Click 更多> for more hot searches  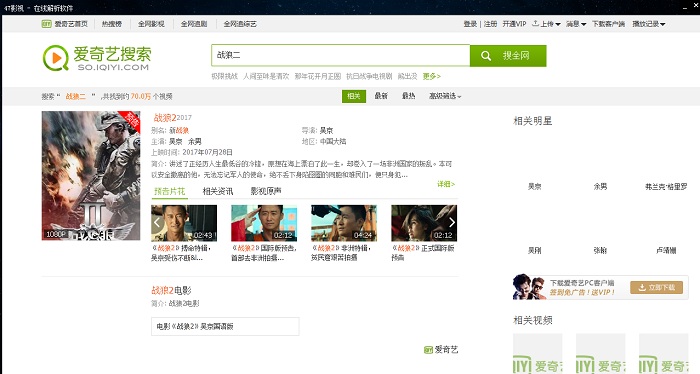click(x=432, y=76)
